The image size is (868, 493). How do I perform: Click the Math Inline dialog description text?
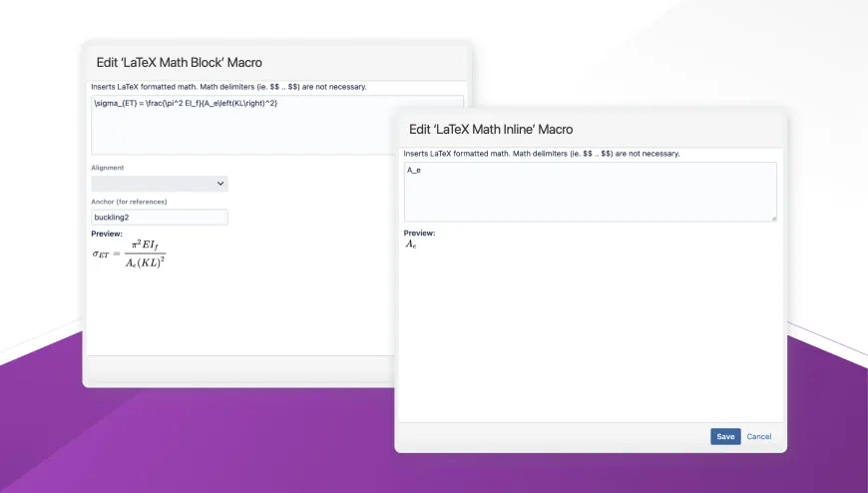coord(542,154)
